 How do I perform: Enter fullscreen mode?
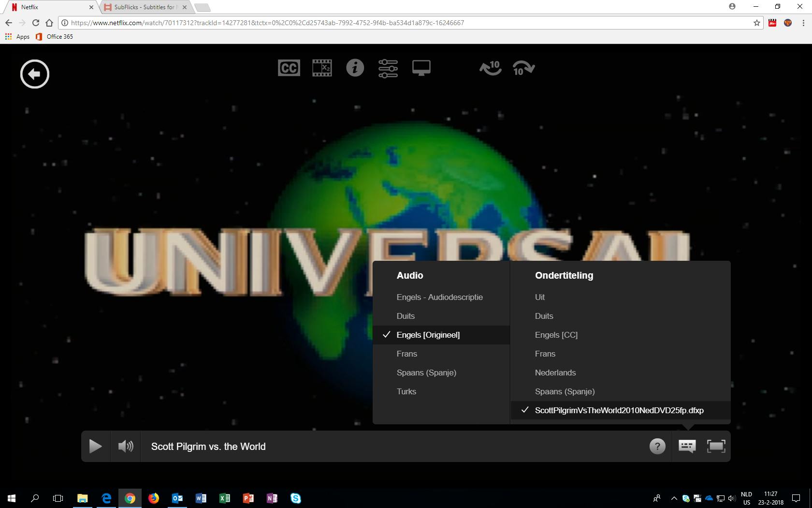pos(716,446)
